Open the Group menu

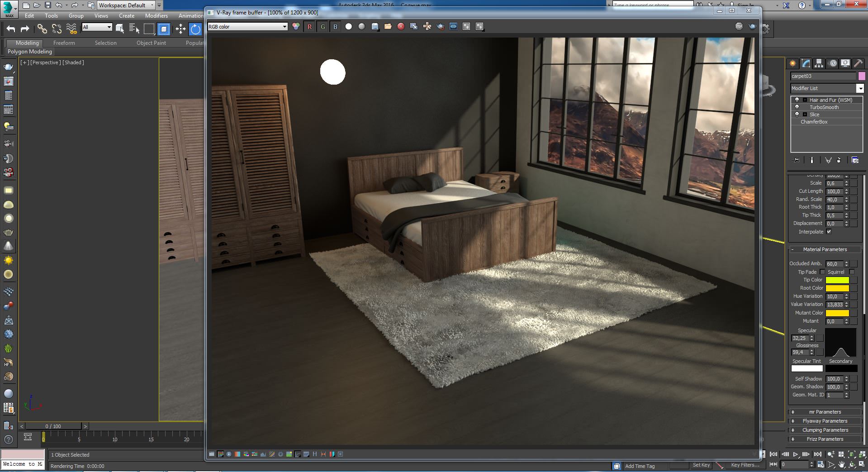[x=76, y=16]
